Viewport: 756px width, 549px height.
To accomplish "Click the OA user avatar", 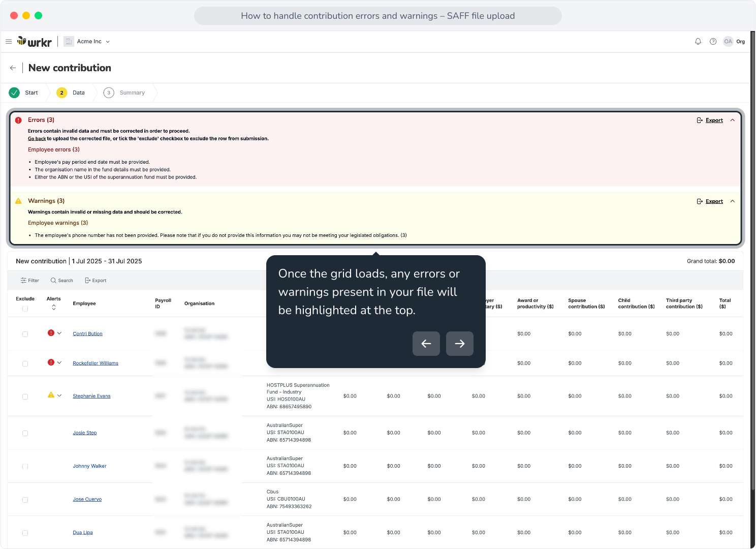I will 728,42.
